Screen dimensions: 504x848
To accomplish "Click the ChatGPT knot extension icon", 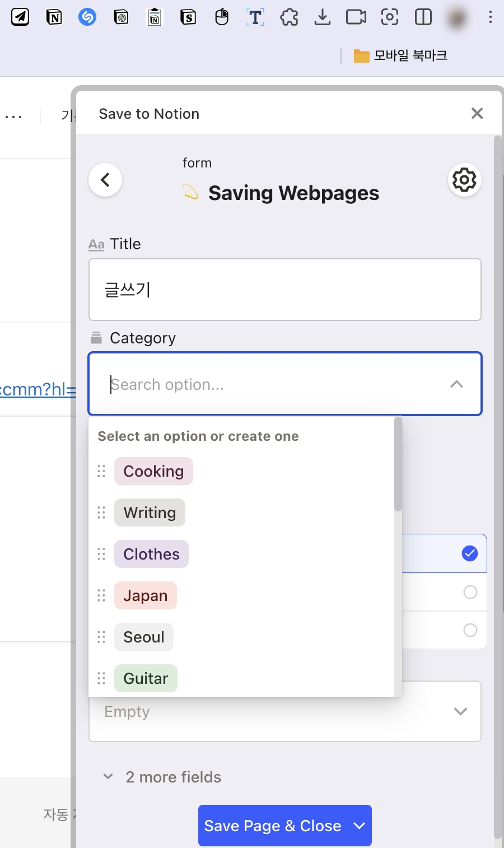I will 121,17.
